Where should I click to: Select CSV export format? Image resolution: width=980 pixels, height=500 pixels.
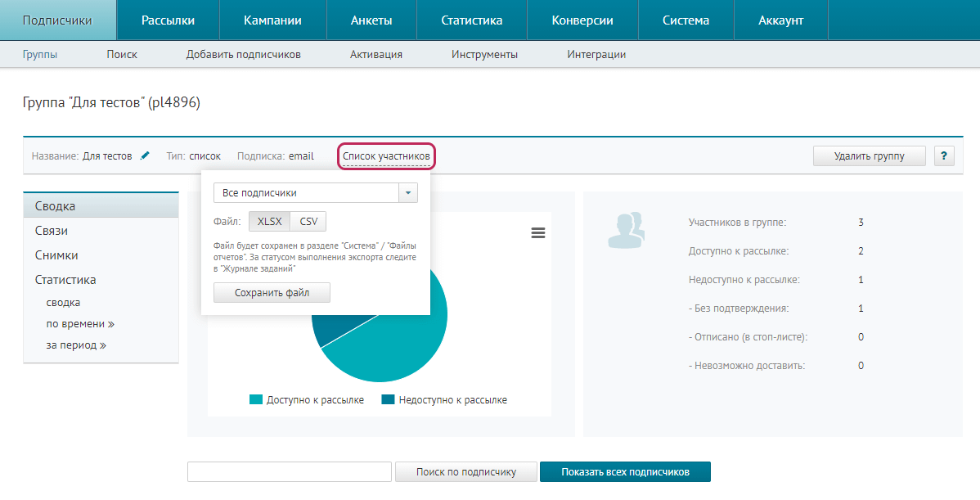point(309,221)
